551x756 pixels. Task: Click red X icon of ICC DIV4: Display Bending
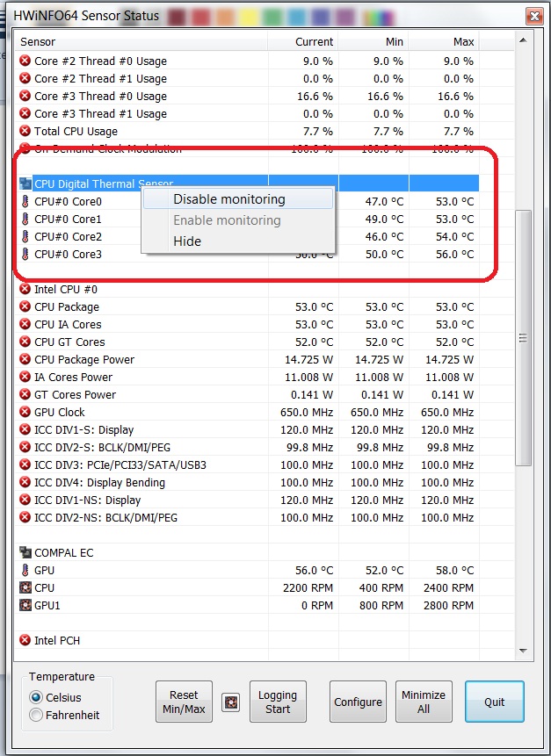coord(25,483)
